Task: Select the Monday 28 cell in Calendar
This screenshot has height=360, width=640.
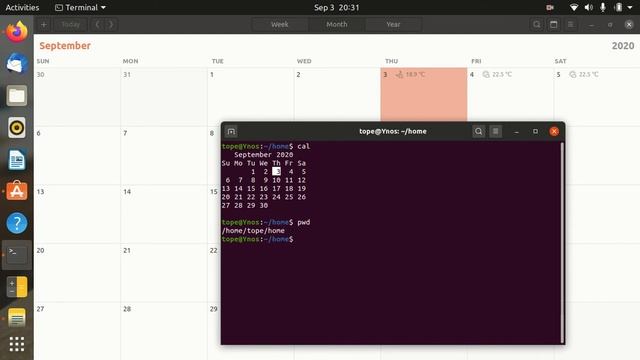Action: click(164, 331)
